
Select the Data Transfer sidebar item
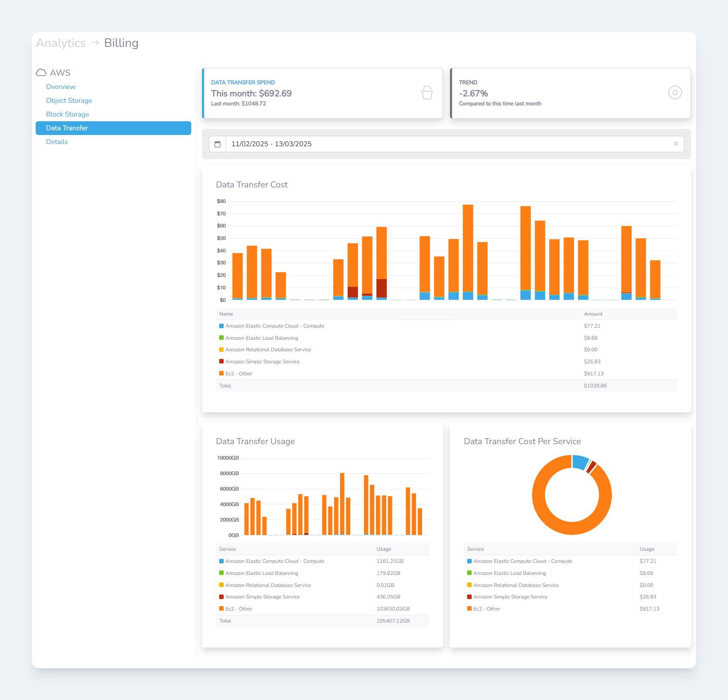coord(67,128)
